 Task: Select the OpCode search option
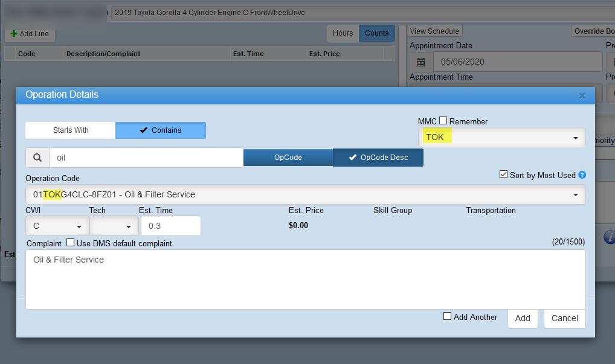tap(288, 158)
